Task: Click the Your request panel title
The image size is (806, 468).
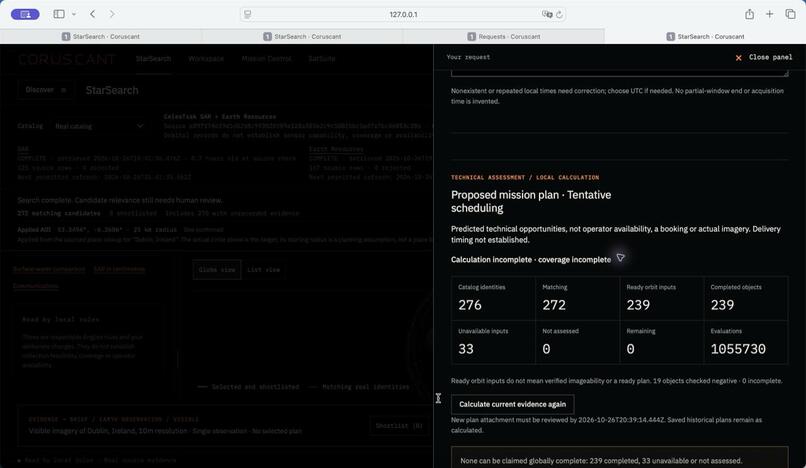Action: click(468, 57)
